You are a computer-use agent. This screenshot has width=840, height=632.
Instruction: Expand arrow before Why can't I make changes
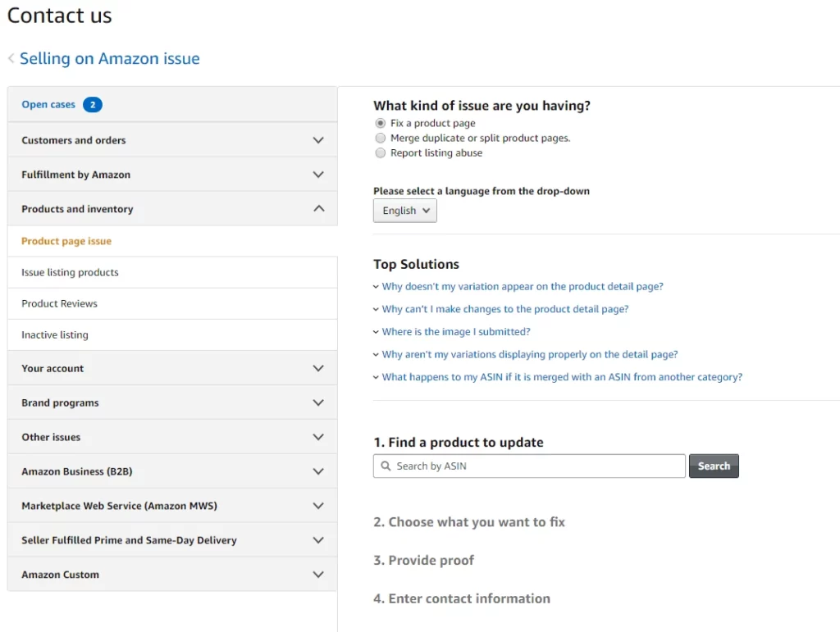click(376, 309)
